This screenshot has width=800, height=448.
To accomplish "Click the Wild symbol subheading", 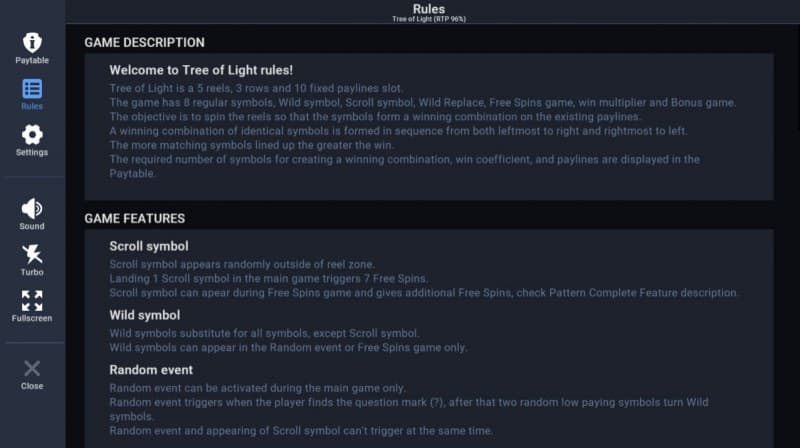I will [x=144, y=315].
